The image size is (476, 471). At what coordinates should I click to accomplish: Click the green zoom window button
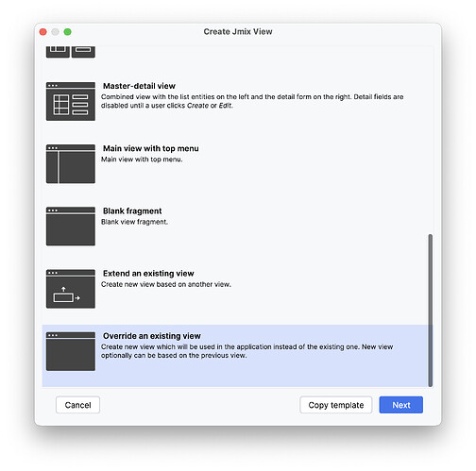(x=67, y=32)
